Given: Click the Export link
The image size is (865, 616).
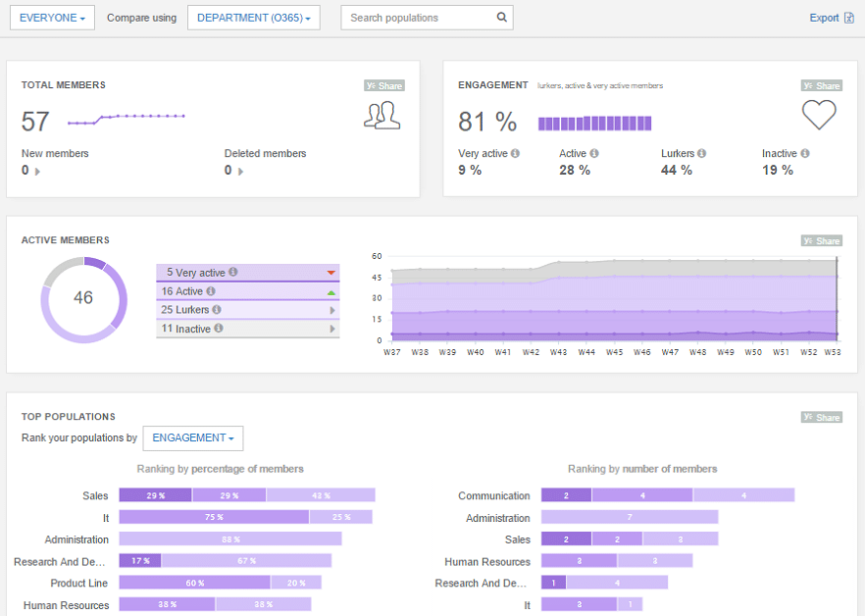Looking at the screenshot, I should tap(831, 18).
